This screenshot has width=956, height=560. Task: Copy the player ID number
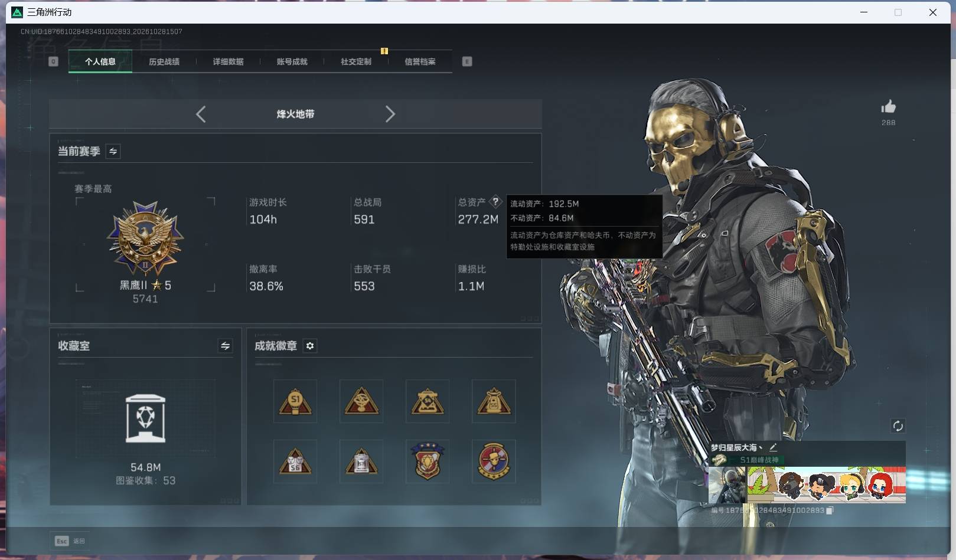(830, 510)
